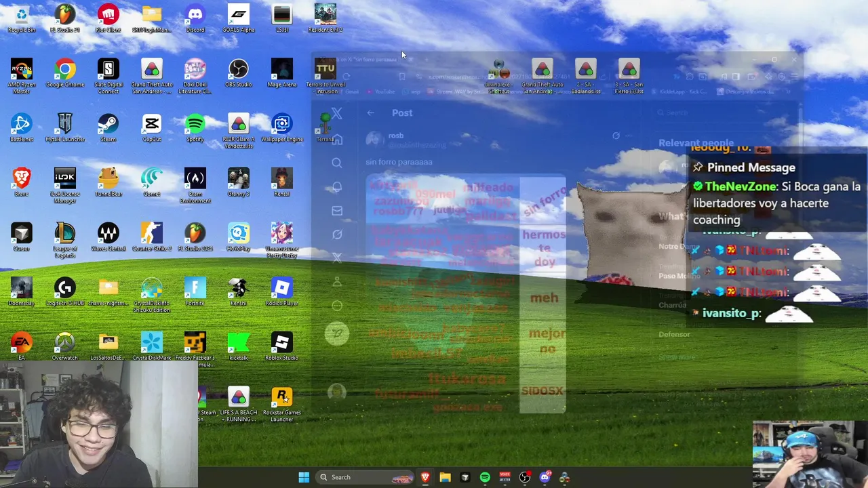This screenshot has height=488, width=868.
Task: Open the Slate Digital Connect shortcut
Action: coord(108,77)
